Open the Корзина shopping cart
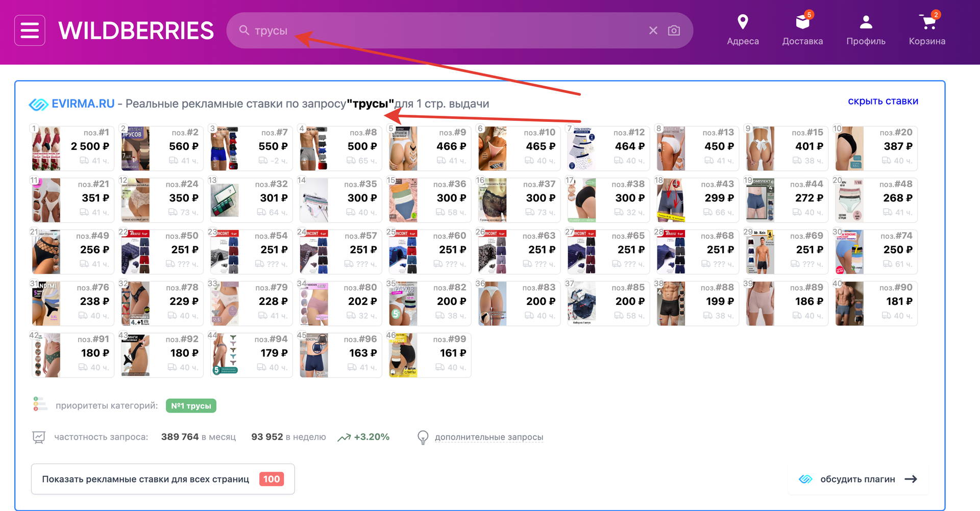The width and height of the screenshot is (980, 511). [x=927, y=30]
